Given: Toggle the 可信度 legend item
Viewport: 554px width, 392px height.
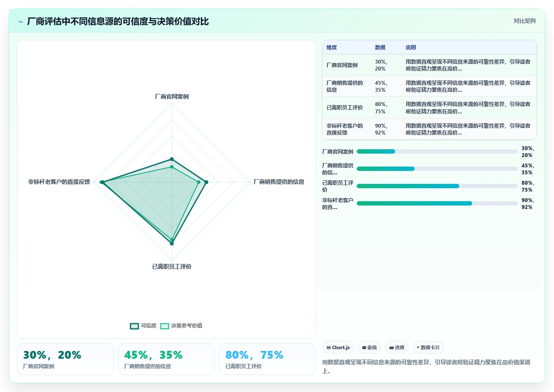Looking at the screenshot, I should 143,326.
